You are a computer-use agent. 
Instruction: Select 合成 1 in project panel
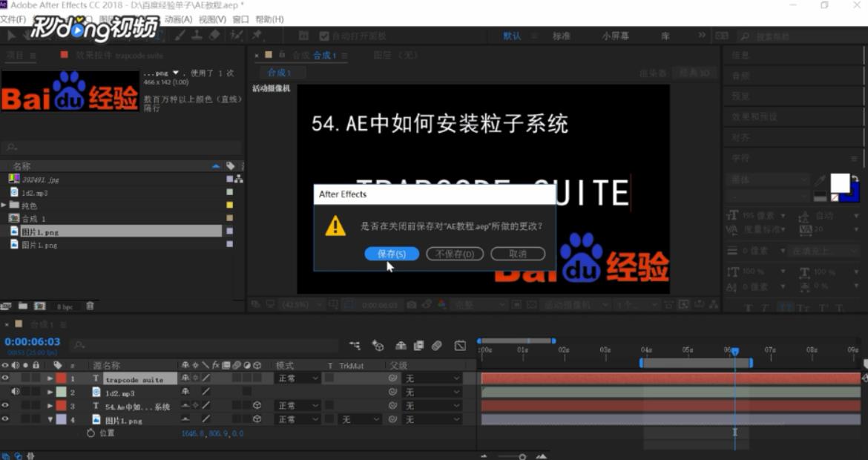click(x=33, y=219)
